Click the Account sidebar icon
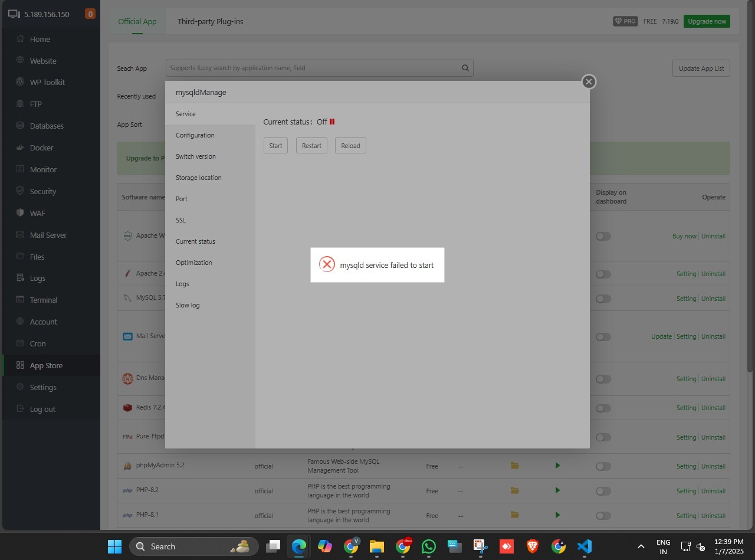The width and height of the screenshot is (755, 560). tap(20, 322)
